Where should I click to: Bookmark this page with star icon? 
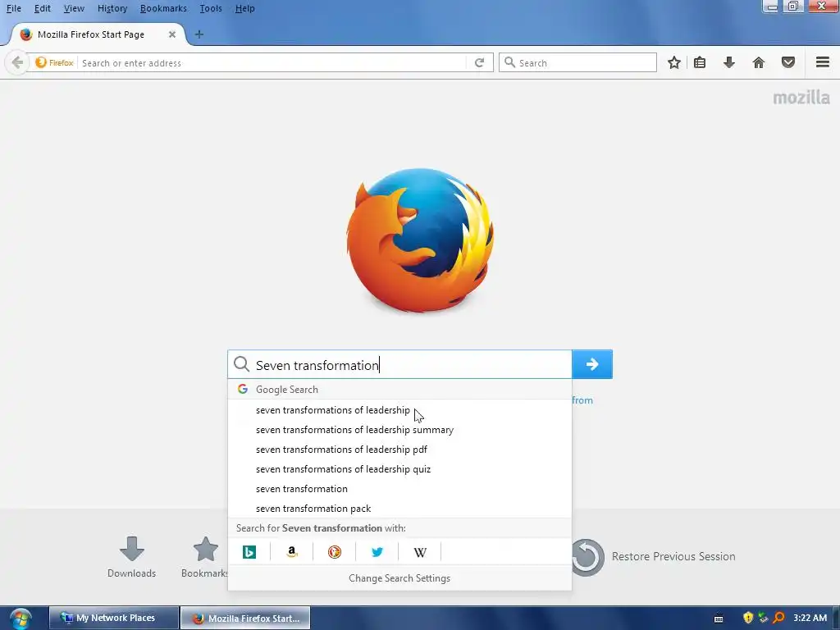click(x=674, y=62)
